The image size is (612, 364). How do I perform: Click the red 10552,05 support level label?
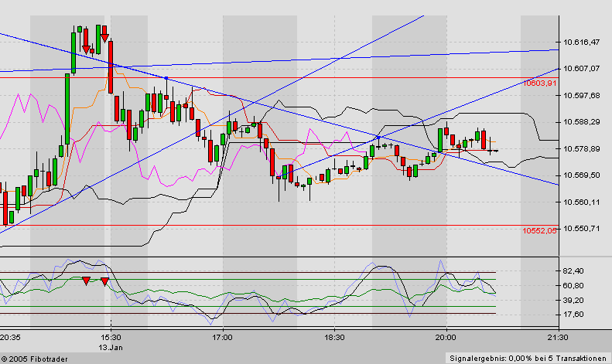click(x=540, y=231)
